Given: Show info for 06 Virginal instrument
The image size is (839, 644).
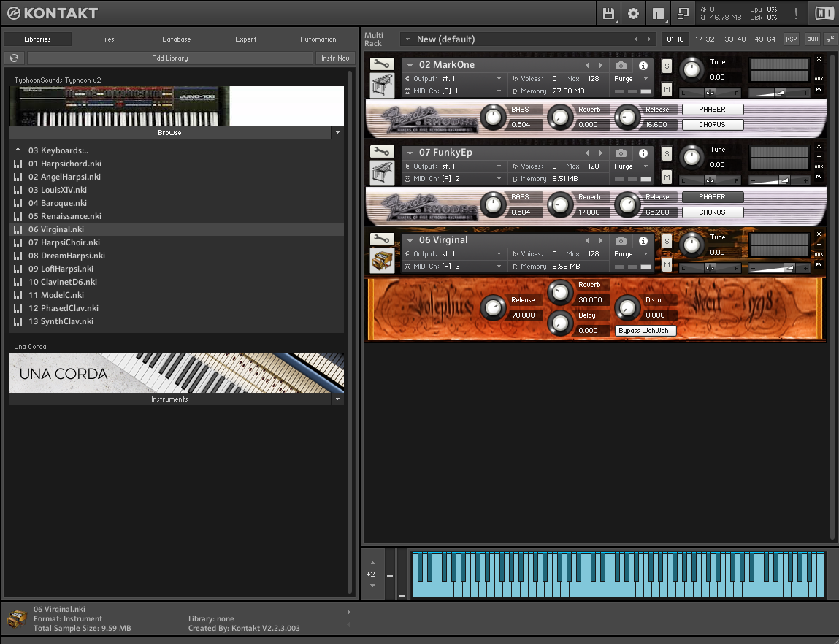Looking at the screenshot, I should 643,241.
